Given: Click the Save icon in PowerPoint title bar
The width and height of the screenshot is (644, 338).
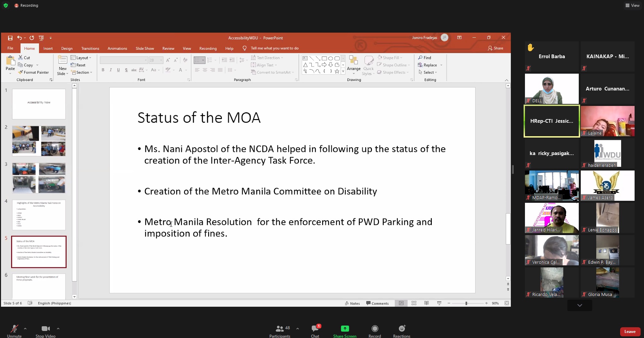Looking at the screenshot, I should coord(10,38).
